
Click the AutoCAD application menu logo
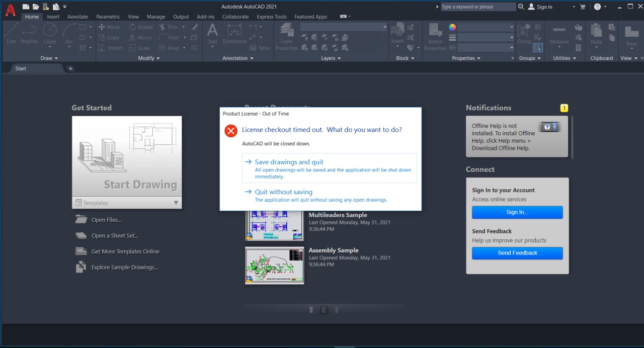[10, 10]
